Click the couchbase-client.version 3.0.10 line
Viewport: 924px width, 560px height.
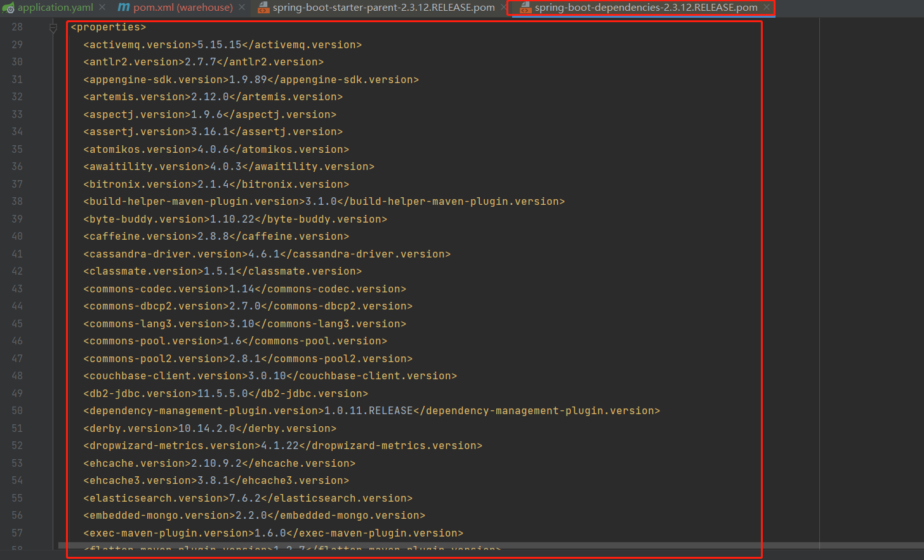tap(270, 376)
